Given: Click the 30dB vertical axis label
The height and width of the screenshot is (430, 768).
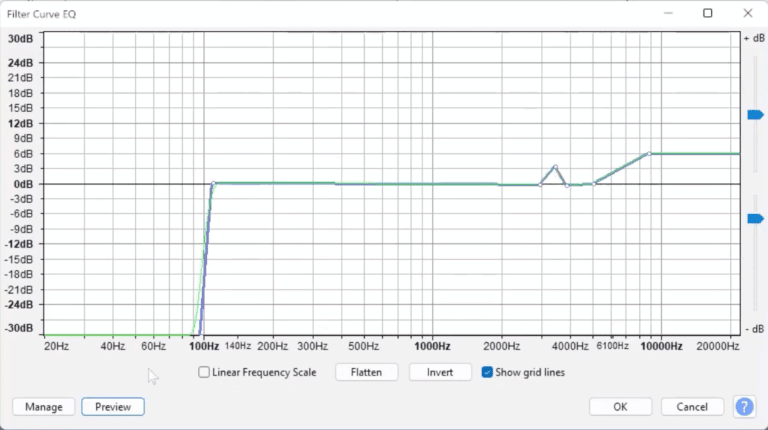Looking at the screenshot, I should (x=21, y=39).
